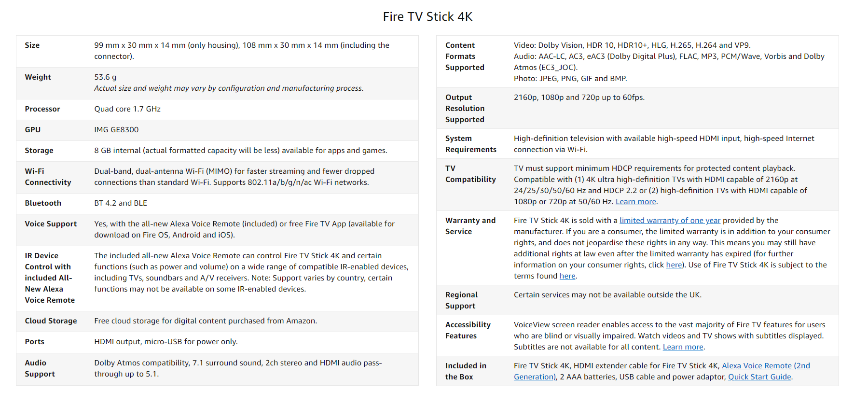Screen dimensions: 868x405
Task: Open the limited warranty of one year link
Action: click(670, 221)
